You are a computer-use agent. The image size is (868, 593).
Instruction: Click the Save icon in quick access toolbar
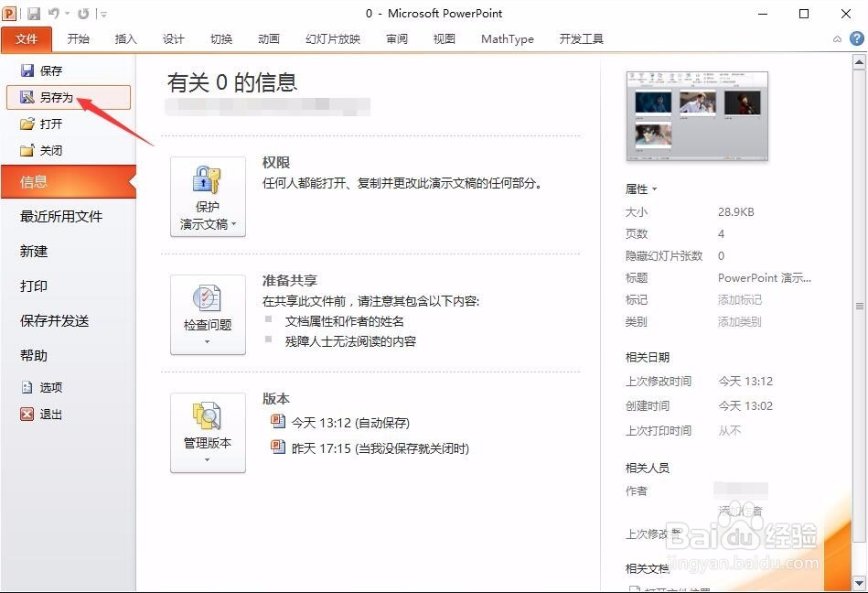(34, 14)
